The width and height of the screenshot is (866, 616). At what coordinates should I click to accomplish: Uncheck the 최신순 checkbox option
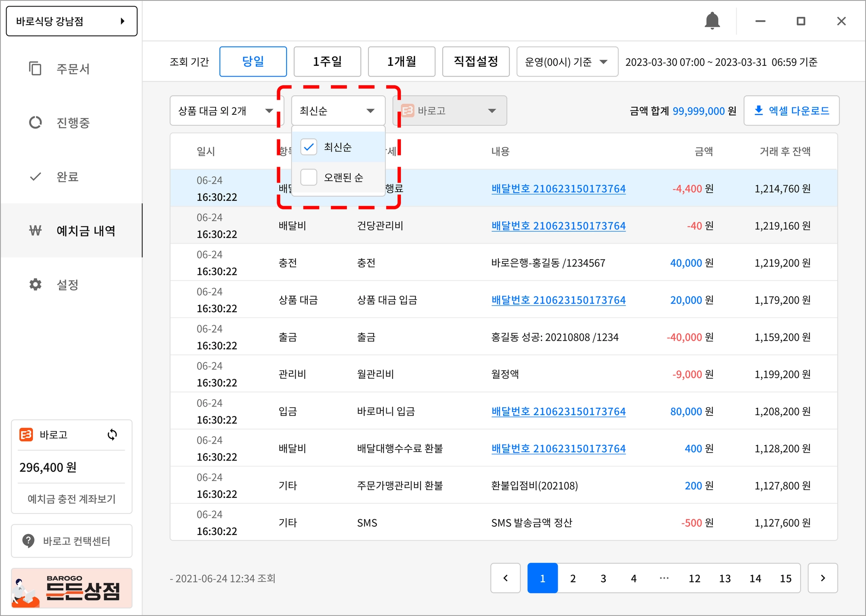click(x=309, y=147)
